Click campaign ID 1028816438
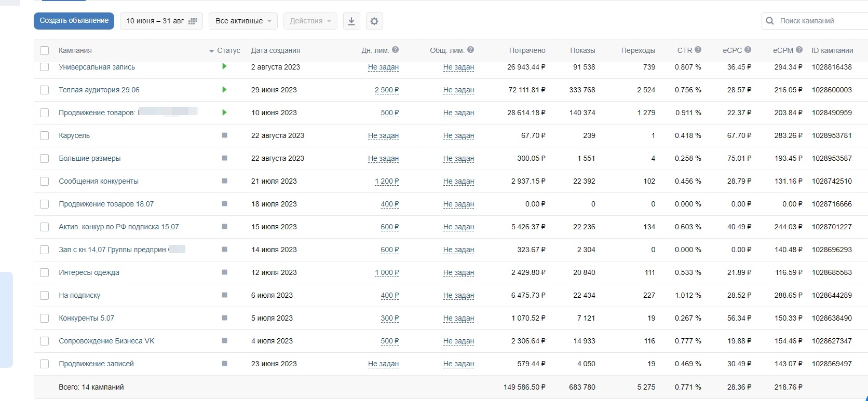The image size is (868, 401). click(832, 67)
